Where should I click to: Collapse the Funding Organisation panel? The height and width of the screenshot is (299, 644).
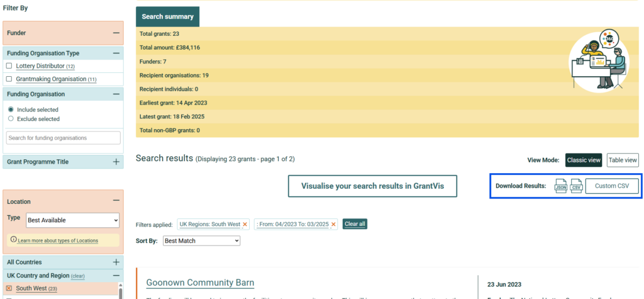click(x=116, y=94)
